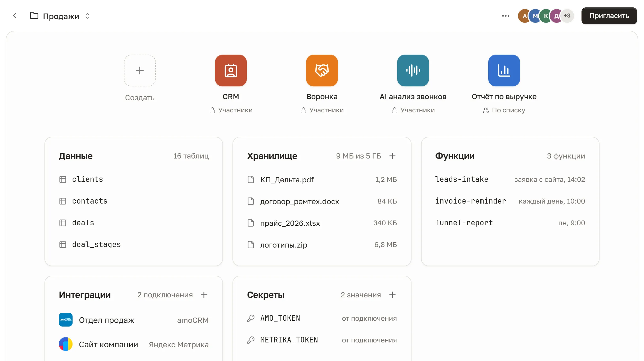Viewport: 644px width, 361px height.
Task: Click the Данные section heading
Action: pyautogui.click(x=76, y=156)
